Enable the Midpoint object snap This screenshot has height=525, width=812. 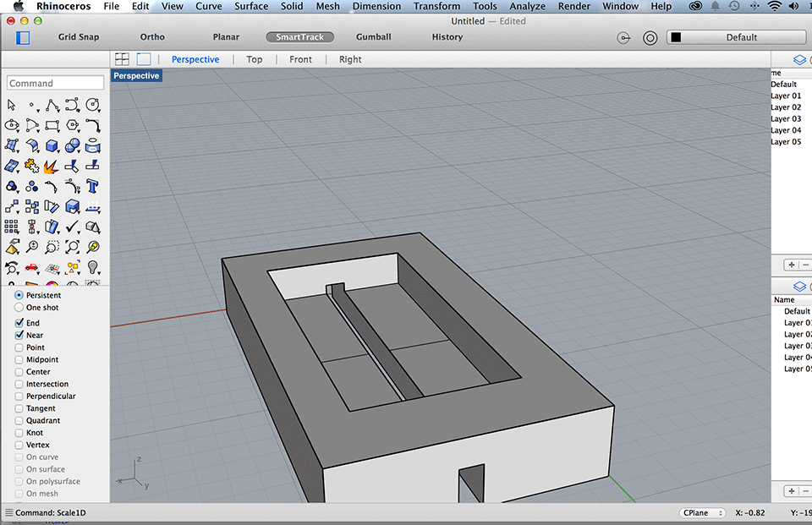point(19,359)
